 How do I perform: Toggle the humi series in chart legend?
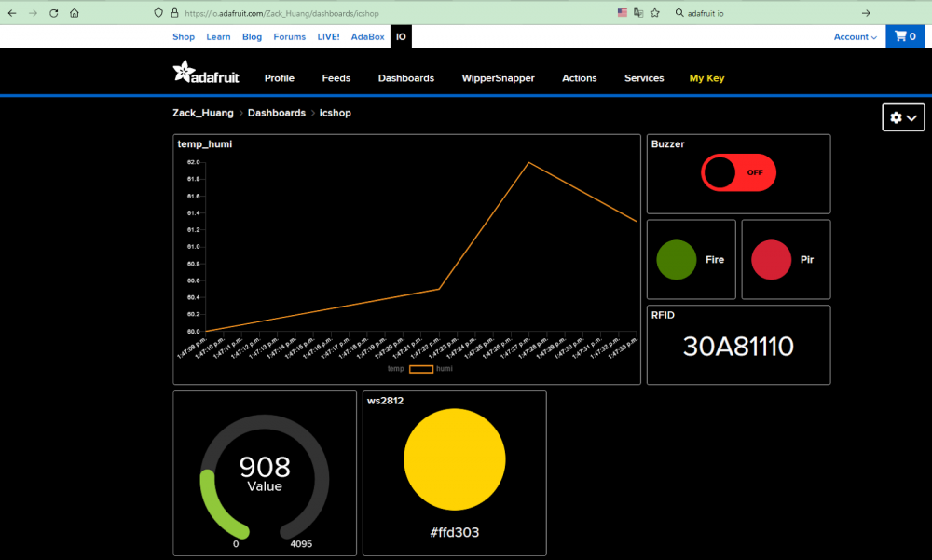(432, 369)
